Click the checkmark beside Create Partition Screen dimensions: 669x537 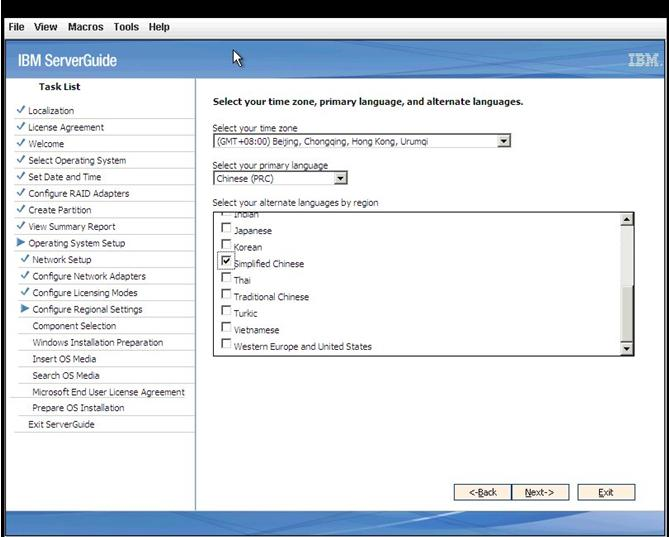(x=20, y=209)
